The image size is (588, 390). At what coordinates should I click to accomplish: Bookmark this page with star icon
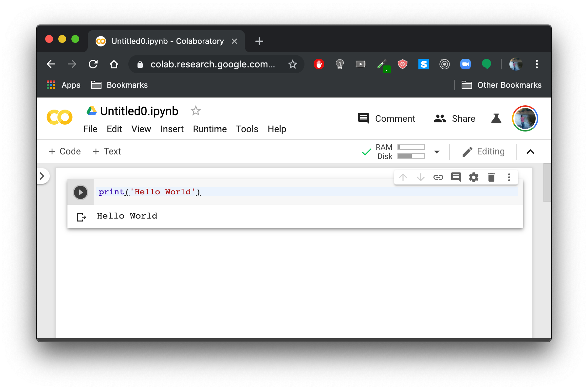(293, 64)
